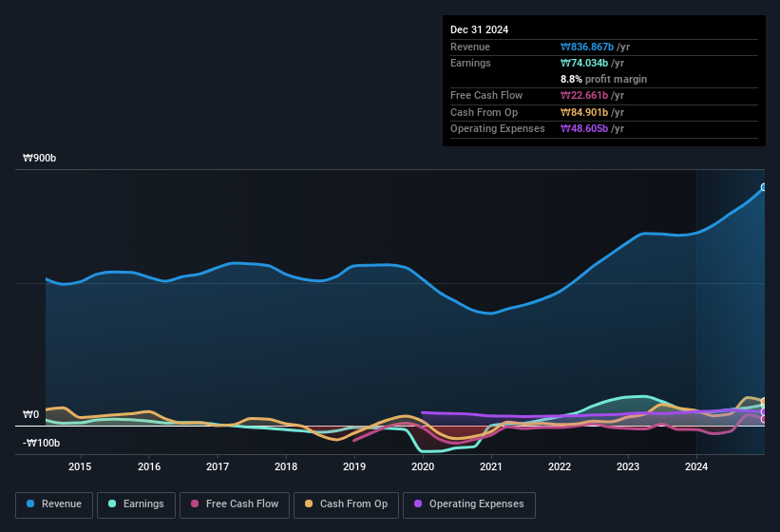Toggle Free Cash Flow legend button
The image size is (780, 532).
coord(235,504)
